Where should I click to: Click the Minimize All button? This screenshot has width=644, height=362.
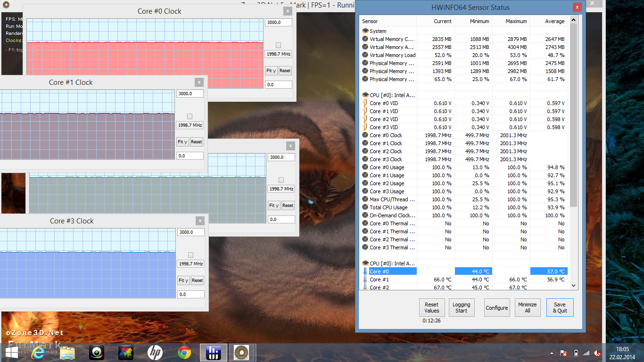coord(528,308)
